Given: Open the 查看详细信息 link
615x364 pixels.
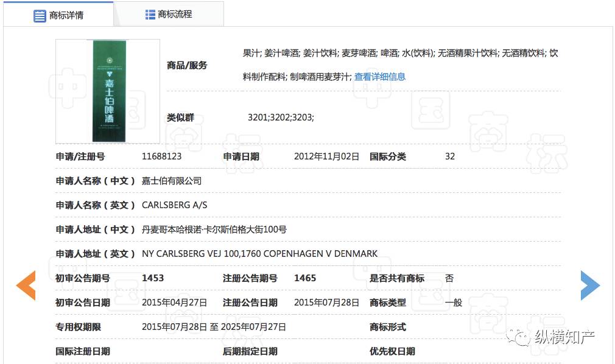Looking at the screenshot, I should [380, 77].
